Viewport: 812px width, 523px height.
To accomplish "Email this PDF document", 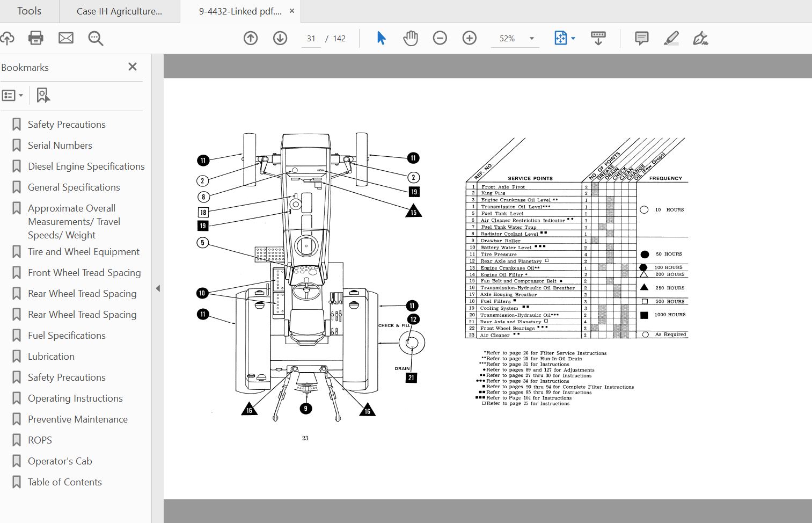I will 65,38.
